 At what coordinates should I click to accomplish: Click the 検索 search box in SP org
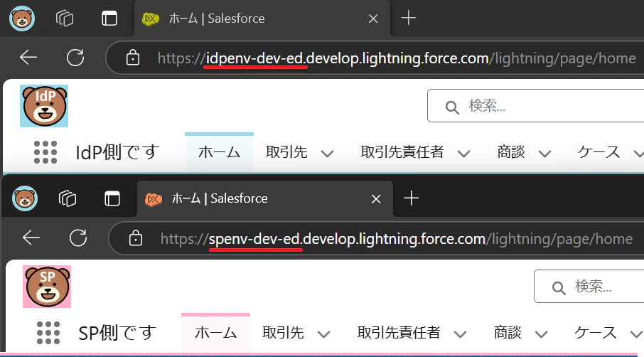589,287
